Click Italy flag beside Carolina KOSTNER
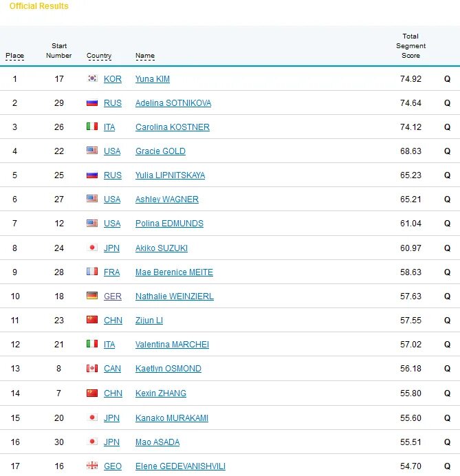Image resolution: width=460 pixels, height=476 pixels. click(x=92, y=127)
